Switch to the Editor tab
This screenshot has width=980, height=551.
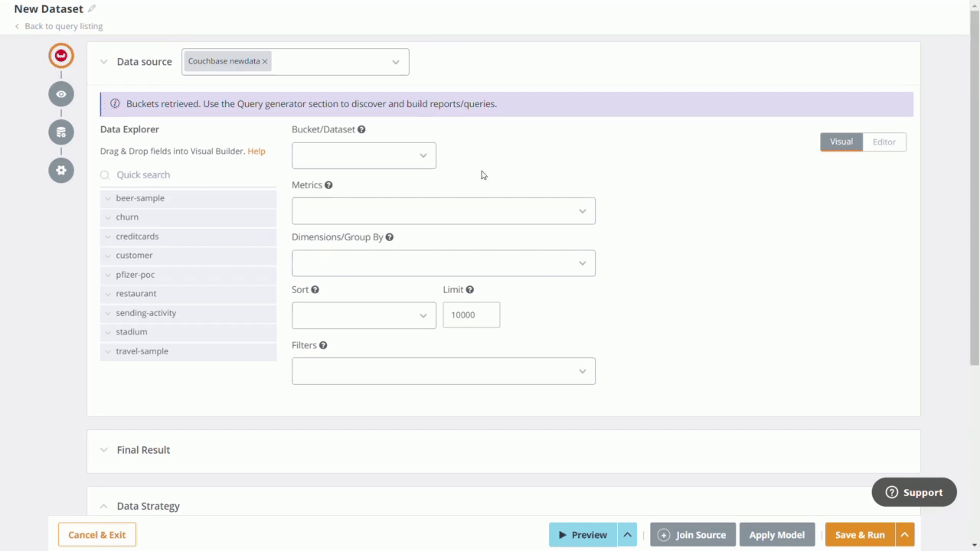pos(884,142)
